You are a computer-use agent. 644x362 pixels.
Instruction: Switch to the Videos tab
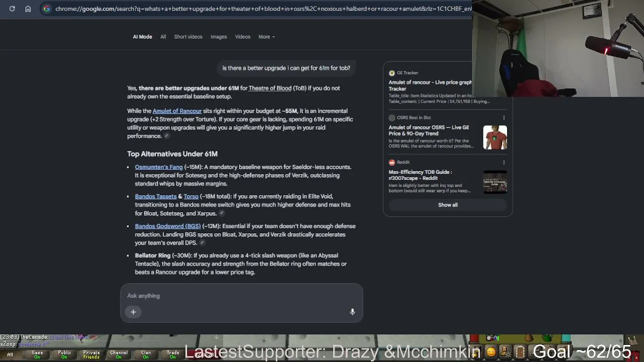[243, 37]
